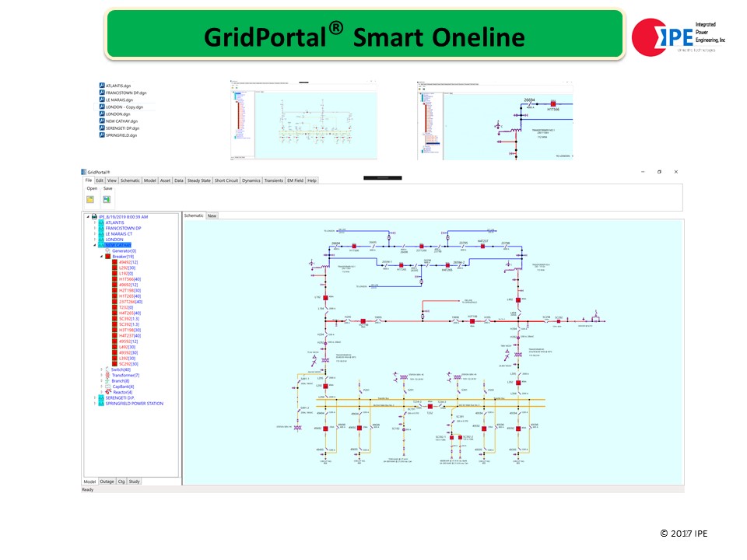Open the Transients menu
Viewport: 747px width, 560px height.
click(274, 180)
